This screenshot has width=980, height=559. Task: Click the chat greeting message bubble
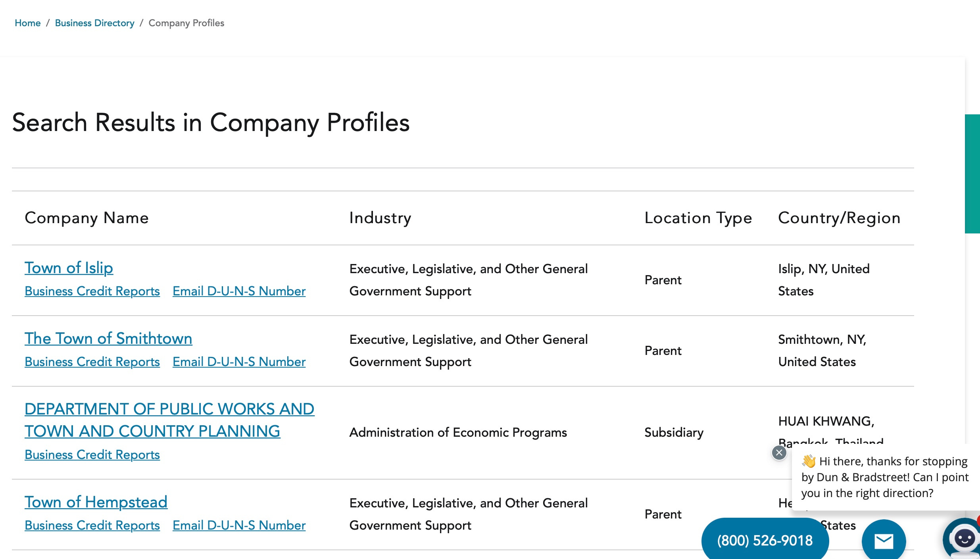885,477
